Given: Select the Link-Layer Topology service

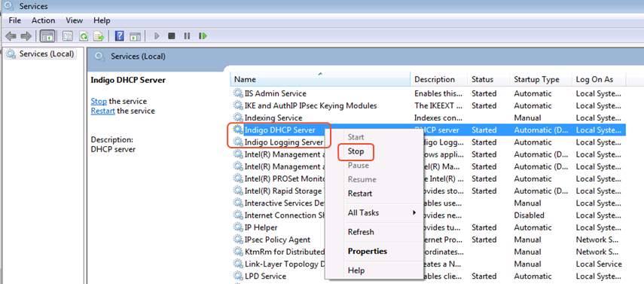Looking at the screenshot, I should [285, 264].
